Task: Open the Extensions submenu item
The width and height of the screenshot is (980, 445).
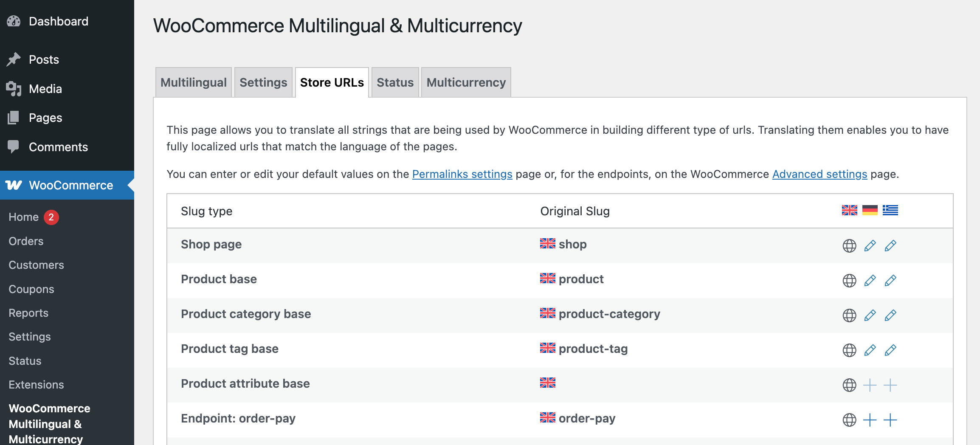Action: [x=36, y=385]
